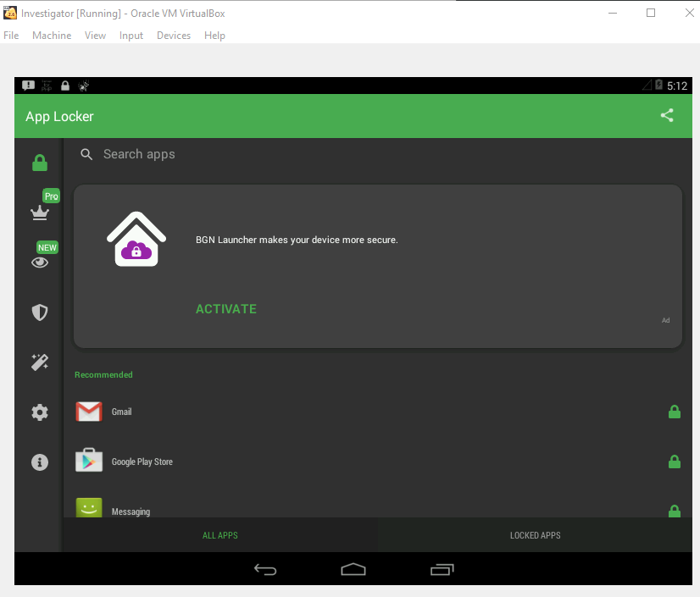
Task: Tap the BGN Launcher house icon
Action: [x=136, y=239]
